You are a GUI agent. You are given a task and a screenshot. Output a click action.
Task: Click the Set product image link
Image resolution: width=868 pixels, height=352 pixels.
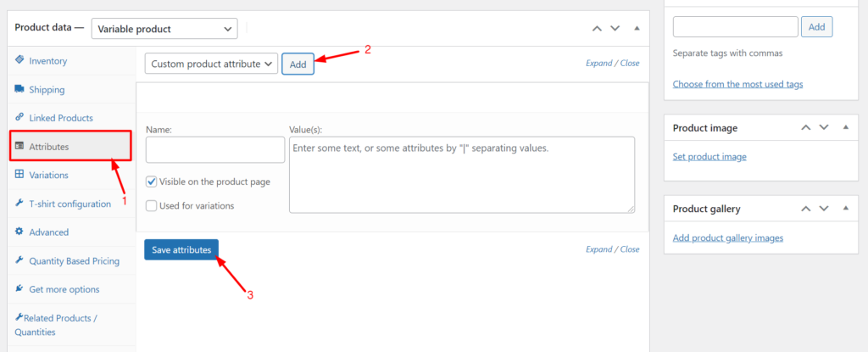pos(709,157)
